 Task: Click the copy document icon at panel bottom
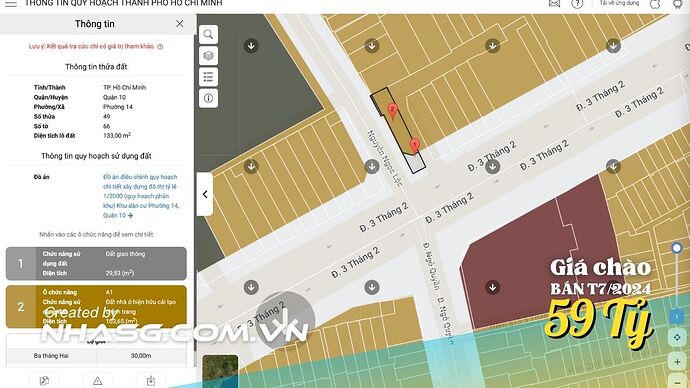coord(44,381)
